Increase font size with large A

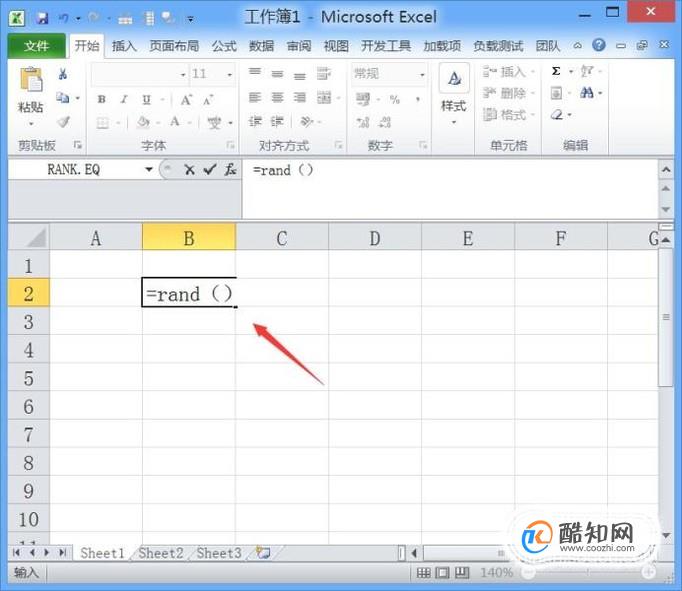coord(186,100)
